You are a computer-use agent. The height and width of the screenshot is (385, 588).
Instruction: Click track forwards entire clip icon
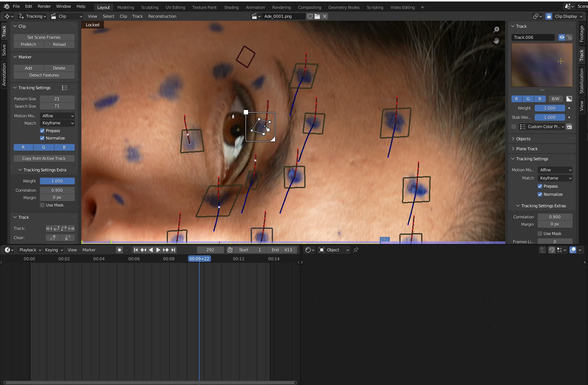coord(71,228)
